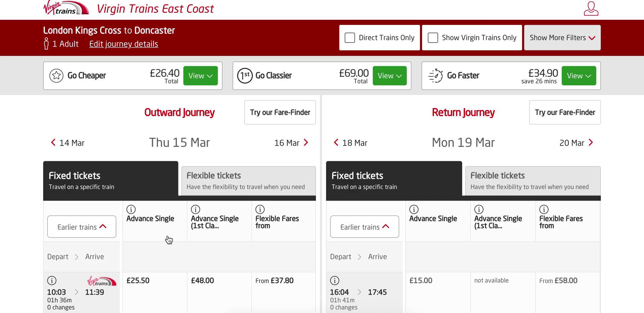This screenshot has height=313, width=644.
Task: Enable Show Virgin Trains Only
Action: point(433,38)
